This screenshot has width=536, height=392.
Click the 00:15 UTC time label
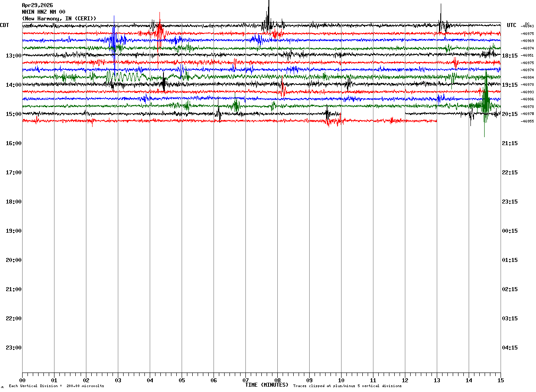510,231
